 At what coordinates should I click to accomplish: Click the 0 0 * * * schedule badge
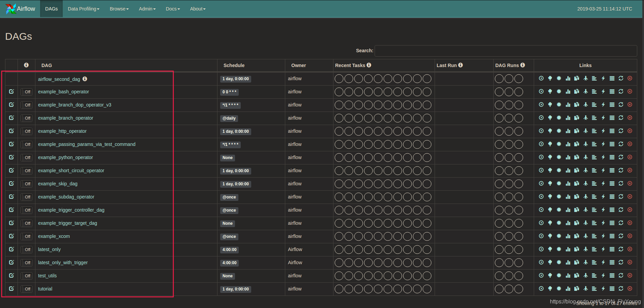[x=230, y=92]
